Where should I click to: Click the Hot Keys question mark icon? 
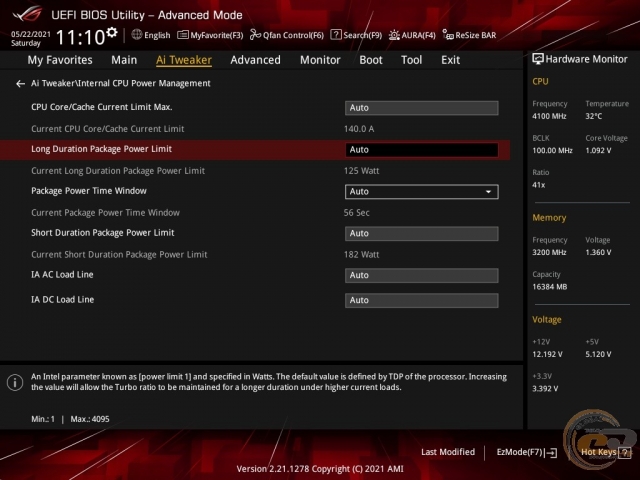(624, 452)
